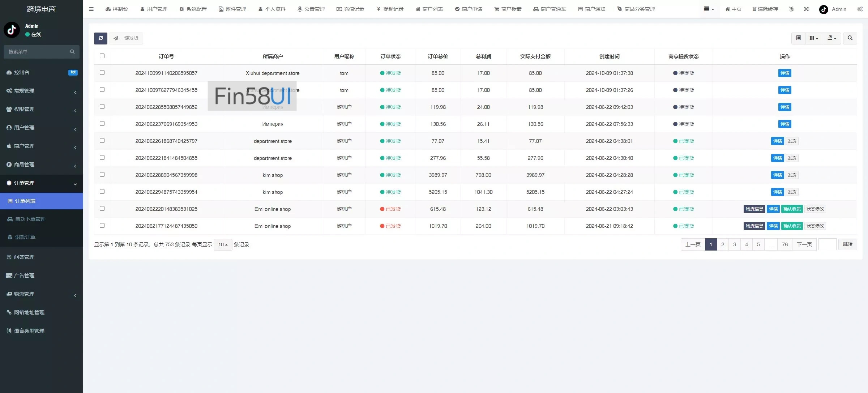Select all orders with the header checkbox
This screenshot has width=868, height=393.
tap(102, 56)
